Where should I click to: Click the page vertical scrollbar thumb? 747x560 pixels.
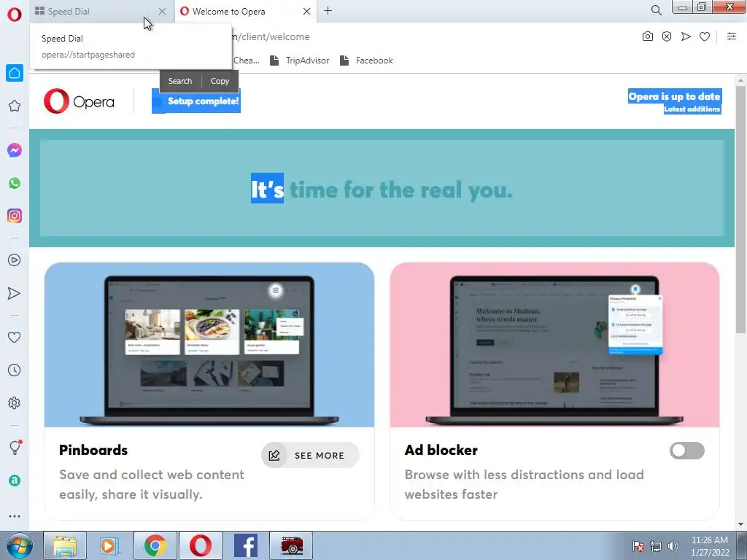tap(740, 209)
